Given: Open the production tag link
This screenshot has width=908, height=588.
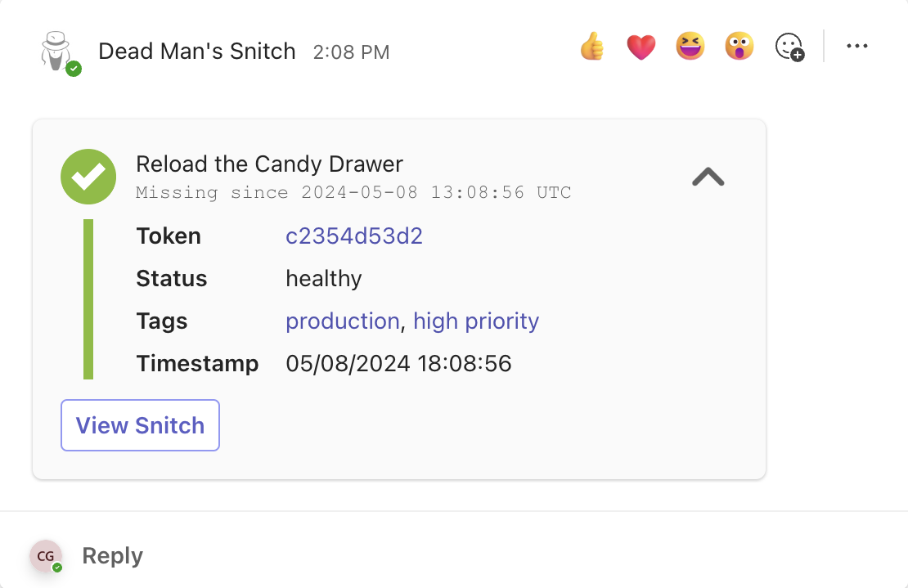Looking at the screenshot, I should (342, 321).
